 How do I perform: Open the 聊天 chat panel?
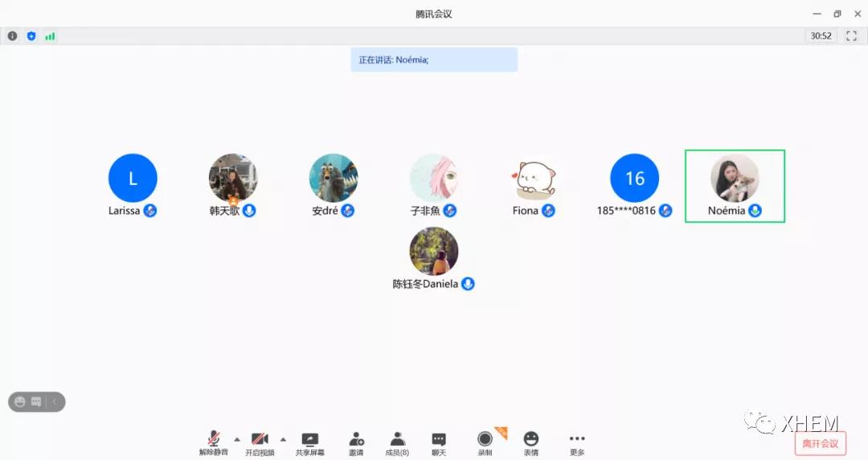(x=439, y=442)
